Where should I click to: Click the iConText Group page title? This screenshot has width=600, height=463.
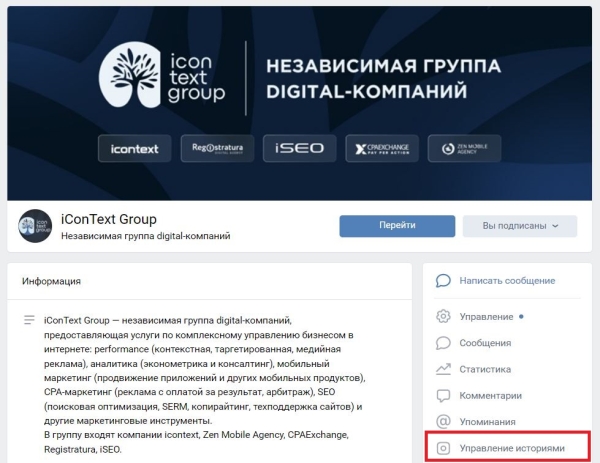pyautogui.click(x=109, y=219)
